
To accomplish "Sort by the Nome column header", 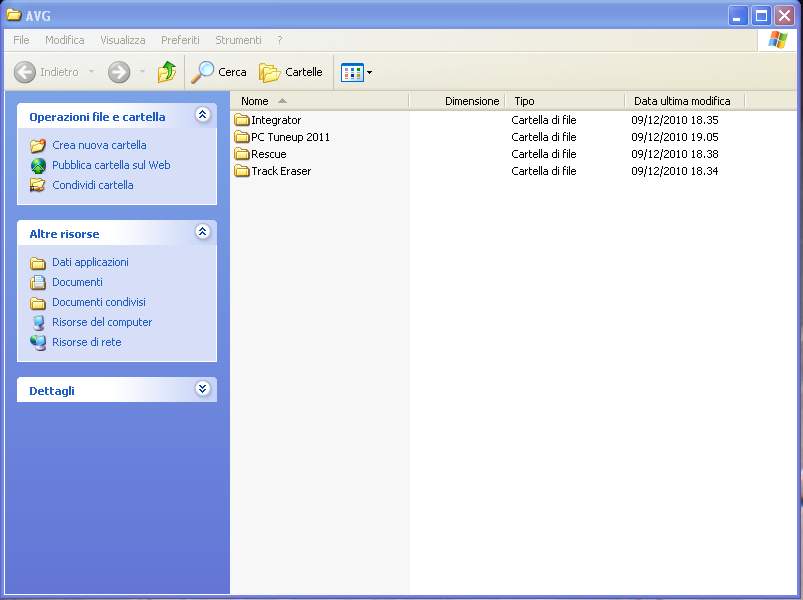I will (320, 101).
